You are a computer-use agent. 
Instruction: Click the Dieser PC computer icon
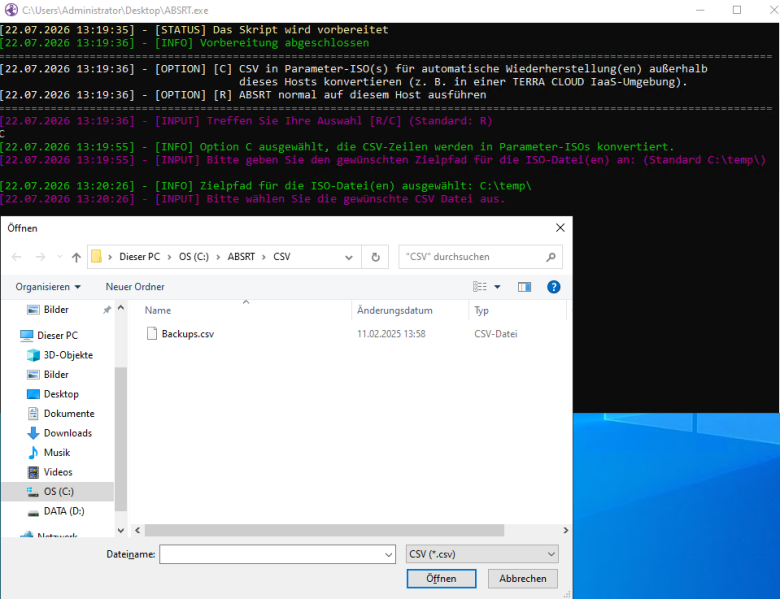coord(26,335)
